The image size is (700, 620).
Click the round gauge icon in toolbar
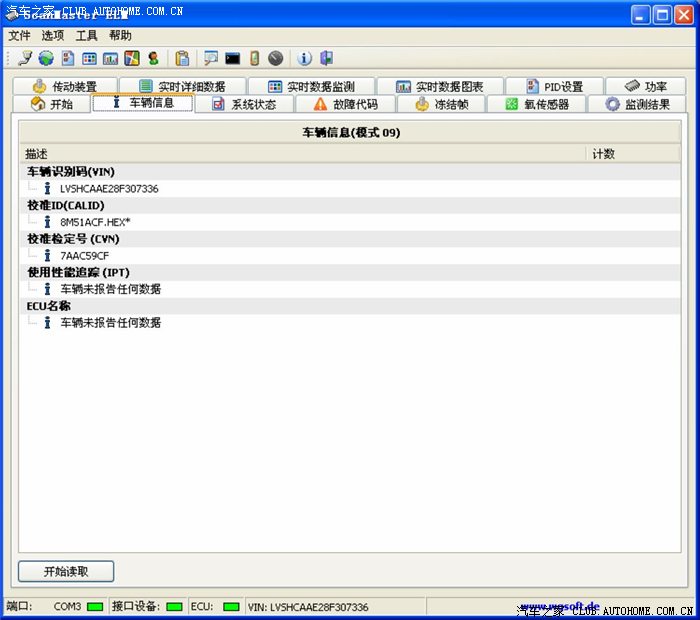coord(275,58)
